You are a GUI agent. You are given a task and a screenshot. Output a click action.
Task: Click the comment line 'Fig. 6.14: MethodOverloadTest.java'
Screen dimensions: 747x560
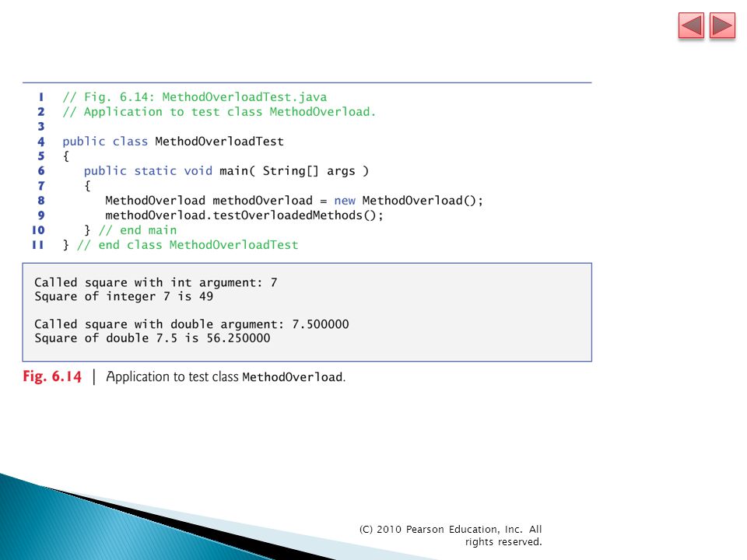195,97
